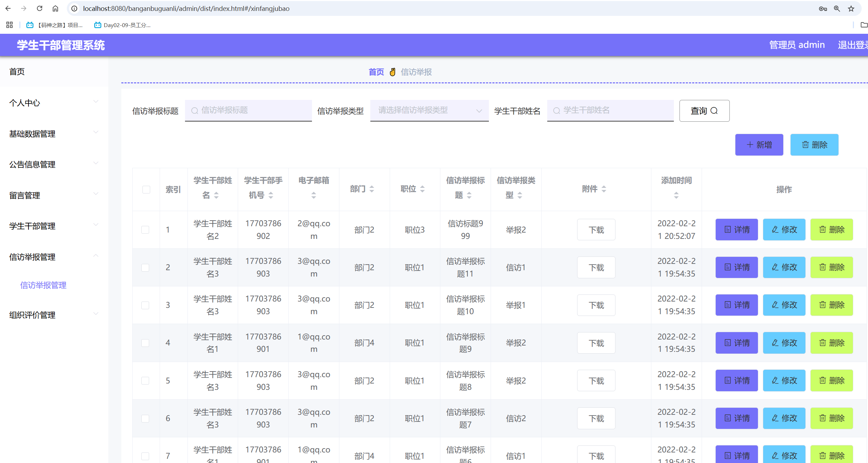Click the 删除 trash icon button
The width and height of the screenshot is (868, 463).
[814, 145]
